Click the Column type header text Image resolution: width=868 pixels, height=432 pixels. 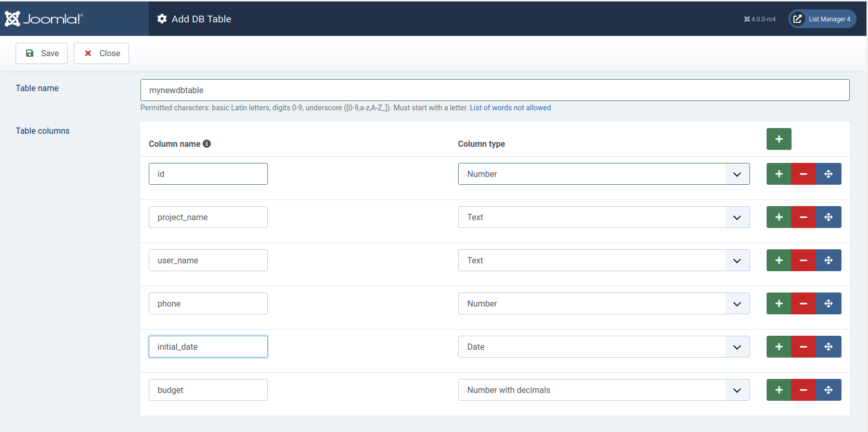point(481,144)
